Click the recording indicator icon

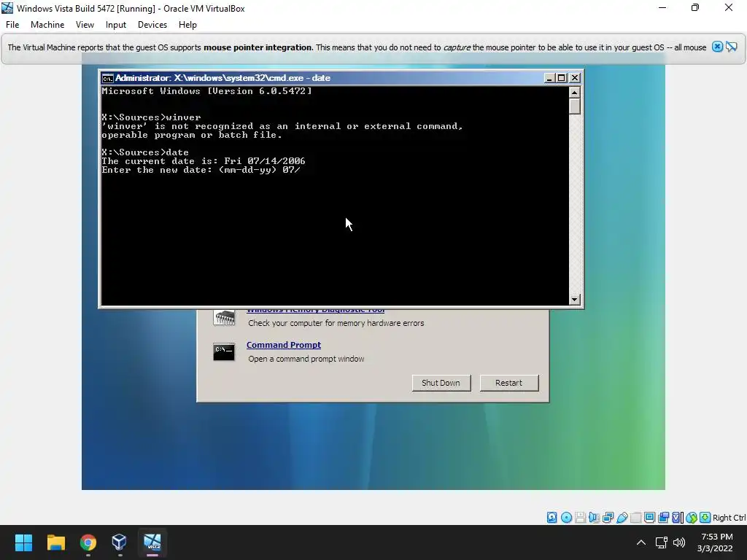point(663,518)
